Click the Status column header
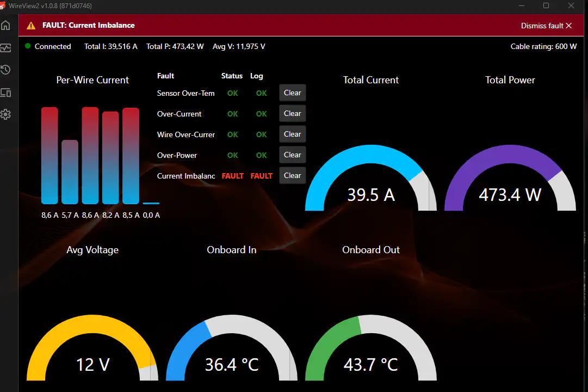The width and height of the screenshot is (588, 392). 232,76
